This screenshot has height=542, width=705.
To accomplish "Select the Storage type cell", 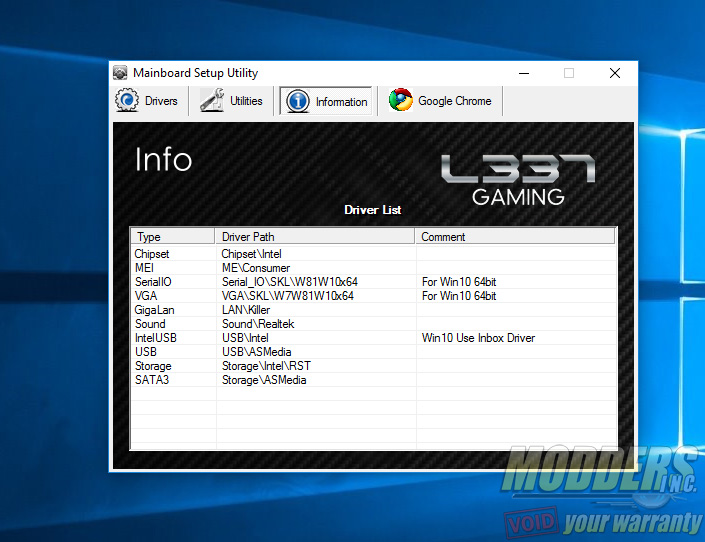I will (153, 366).
